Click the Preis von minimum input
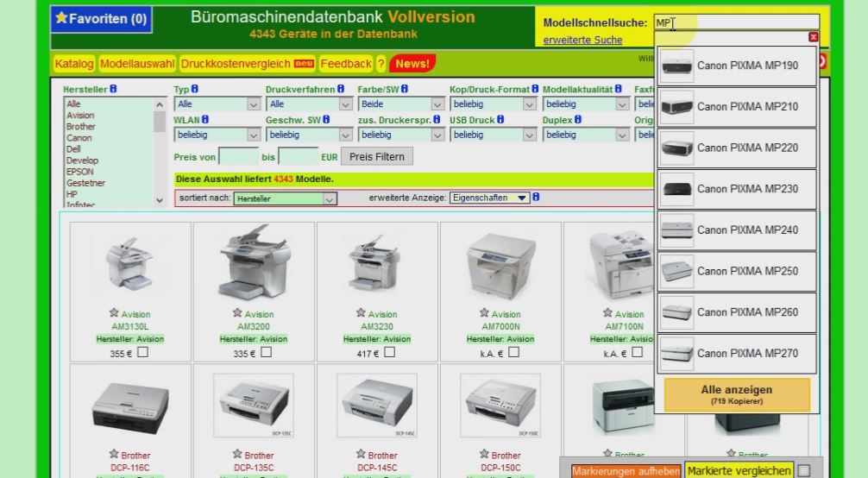The height and width of the screenshot is (478, 868). click(x=239, y=157)
